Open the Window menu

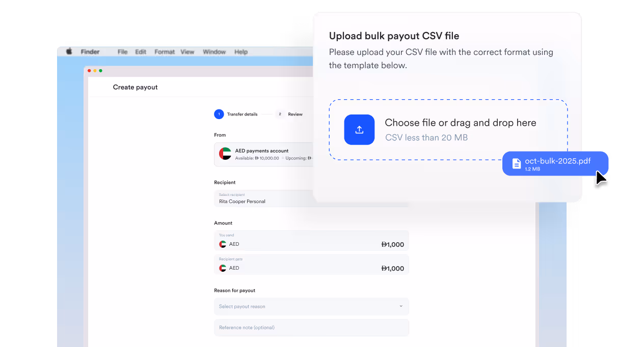214,51
